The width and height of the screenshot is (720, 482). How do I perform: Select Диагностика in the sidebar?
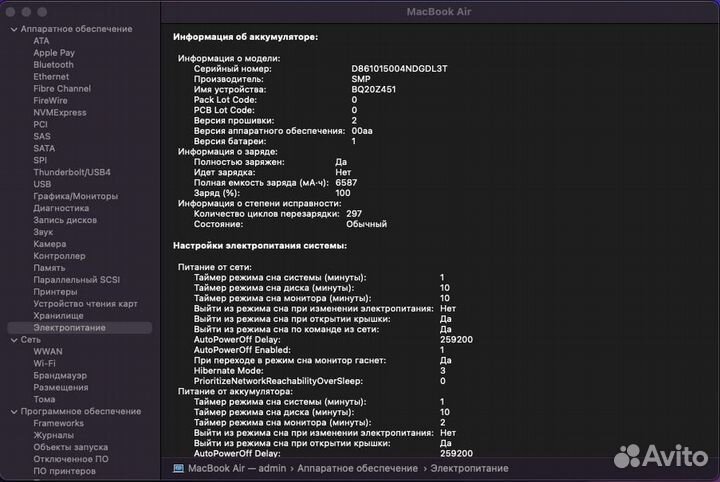coord(61,208)
